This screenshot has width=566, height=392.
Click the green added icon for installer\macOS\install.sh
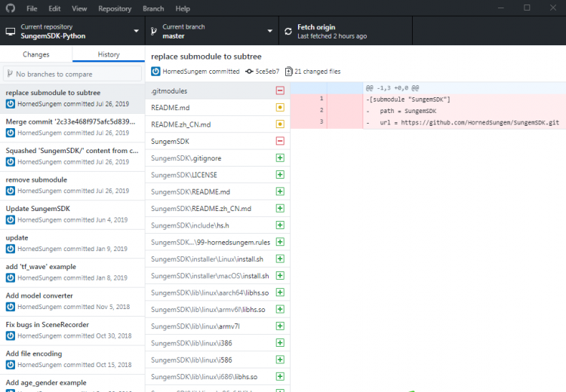coord(280,275)
